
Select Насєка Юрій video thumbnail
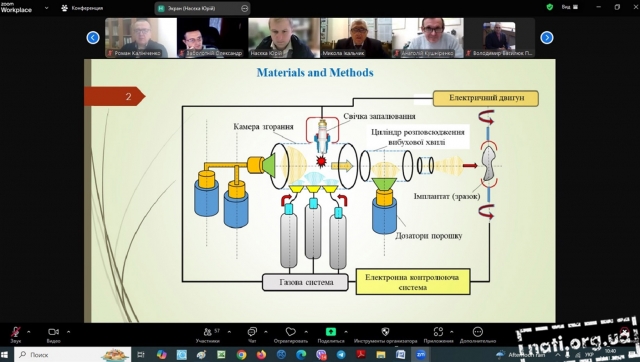(x=284, y=38)
